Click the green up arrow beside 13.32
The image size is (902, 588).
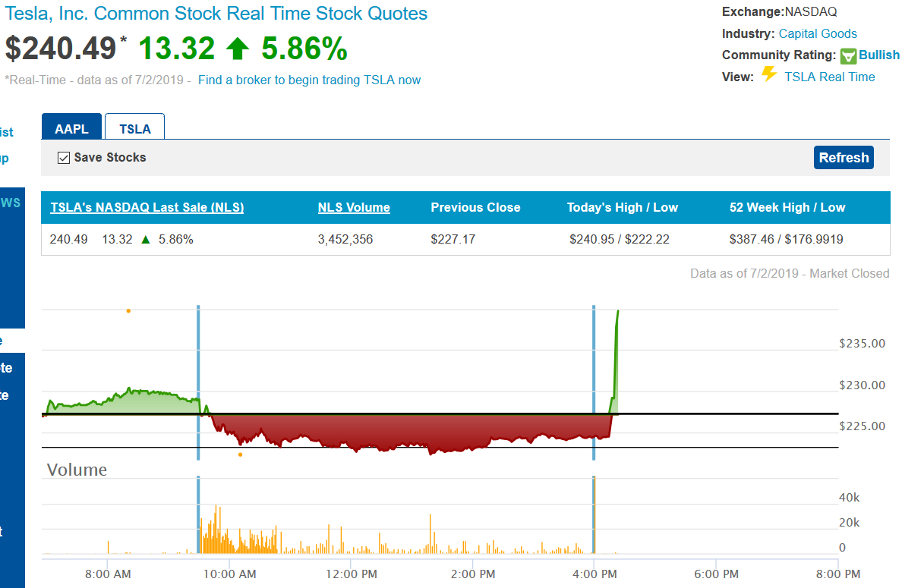tap(237, 49)
